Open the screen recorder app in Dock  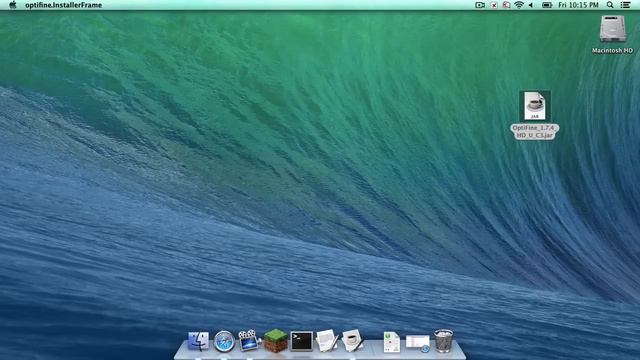(249, 340)
